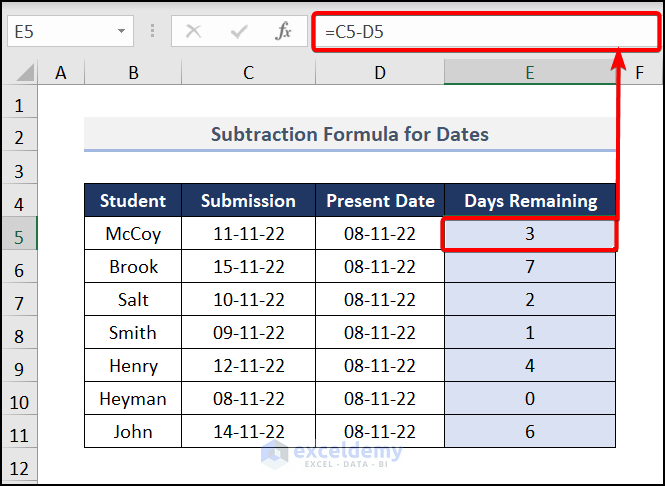Select row 5 header

point(21,234)
